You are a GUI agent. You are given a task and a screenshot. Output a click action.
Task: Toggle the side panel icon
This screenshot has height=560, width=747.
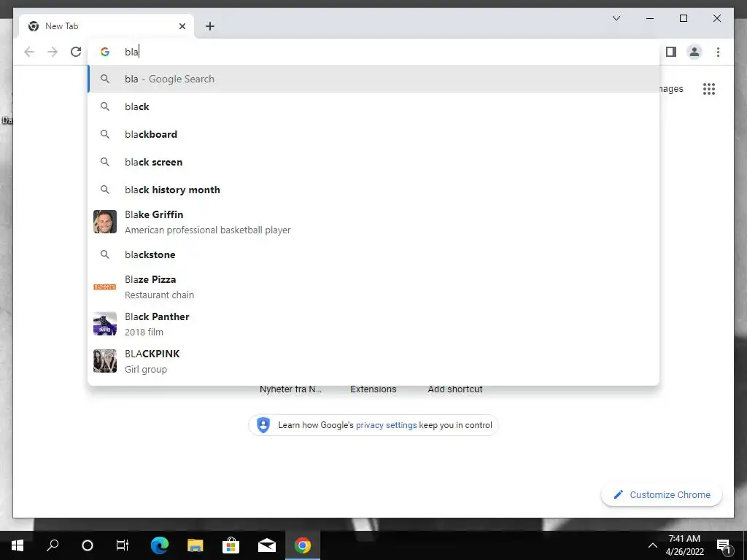click(x=671, y=52)
